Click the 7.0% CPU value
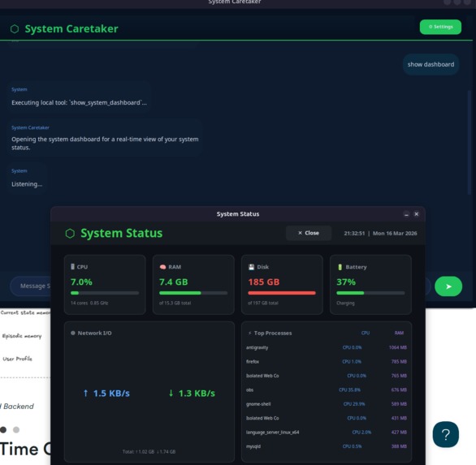The width and height of the screenshot is (476, 465). click(x=81, y=282)
